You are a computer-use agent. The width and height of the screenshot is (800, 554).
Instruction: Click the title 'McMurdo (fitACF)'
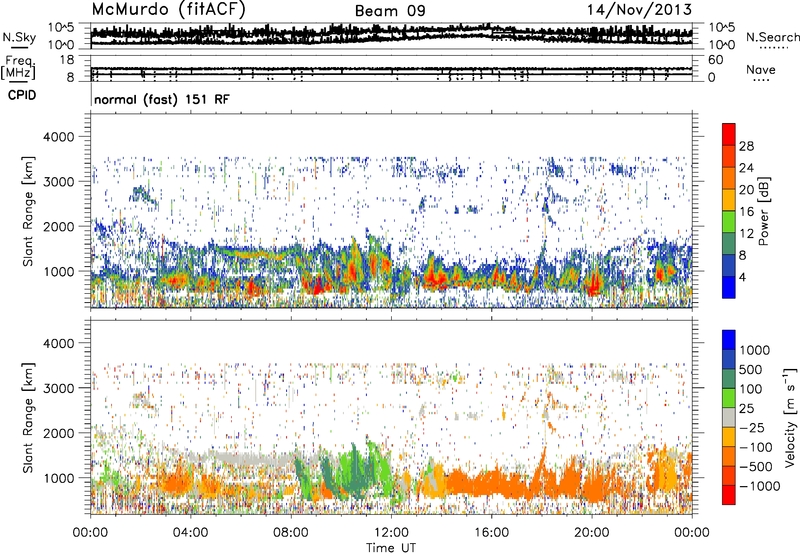tap(168, 10)
